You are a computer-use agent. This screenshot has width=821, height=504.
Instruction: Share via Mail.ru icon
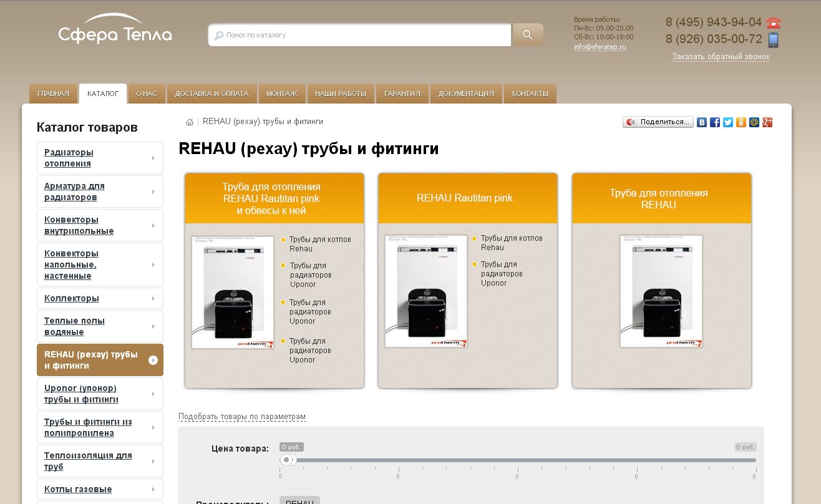[x=754, y=122]
